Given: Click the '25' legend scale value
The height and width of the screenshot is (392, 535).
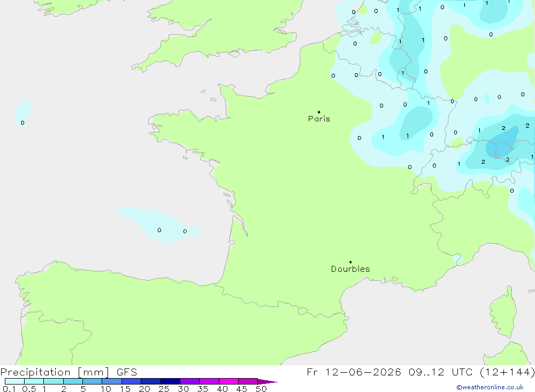Looking at the screenshot, I should click(164, 389).
